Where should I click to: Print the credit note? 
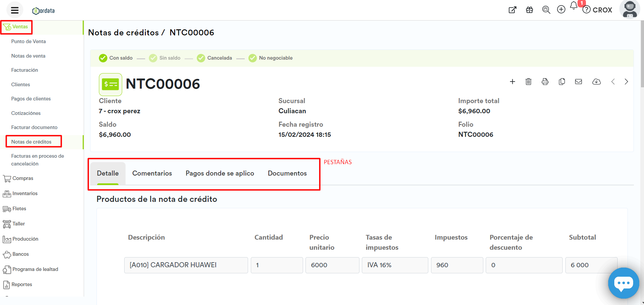[545, 82]
